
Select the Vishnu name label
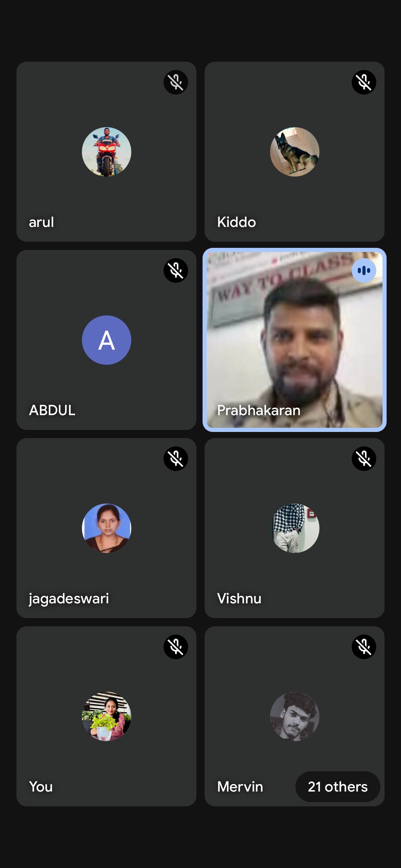click(x=239, y=599)
